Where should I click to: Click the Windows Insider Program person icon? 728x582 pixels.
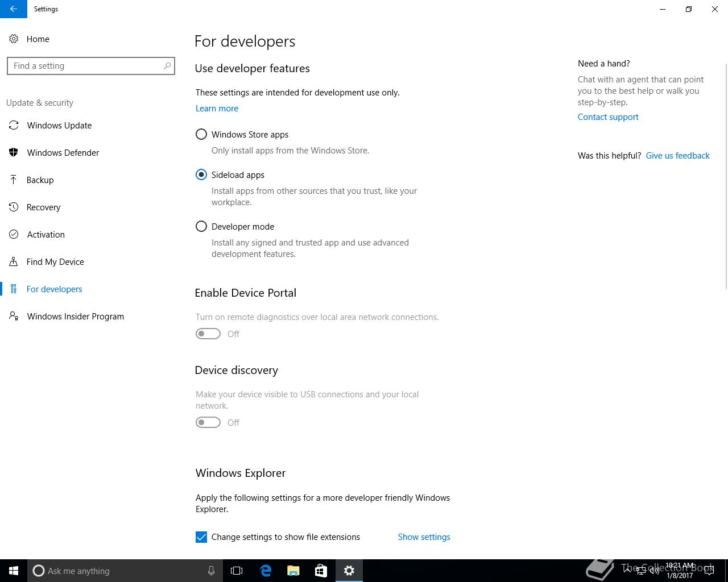[x=14, y=316]
